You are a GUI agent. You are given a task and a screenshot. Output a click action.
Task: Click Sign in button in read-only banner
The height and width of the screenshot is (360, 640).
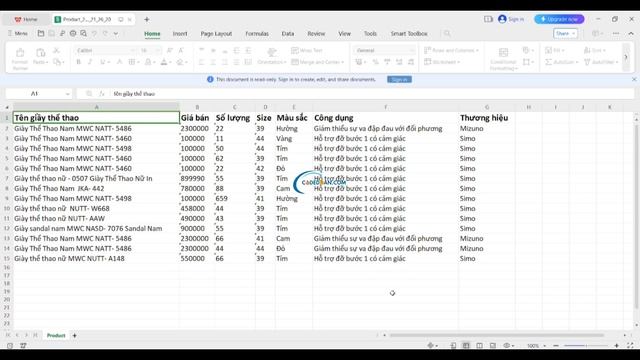click(399, 79)
